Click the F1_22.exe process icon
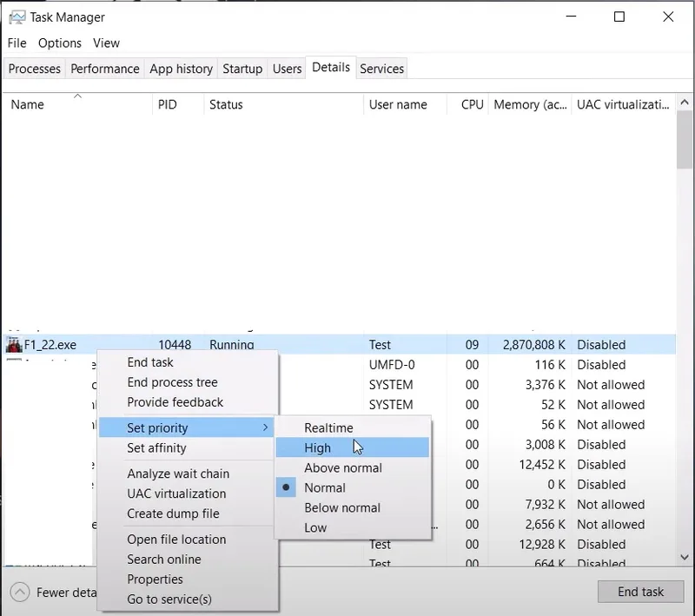This screenshot has width=695, height=616. pyautogui.click(x=14, y=345)
